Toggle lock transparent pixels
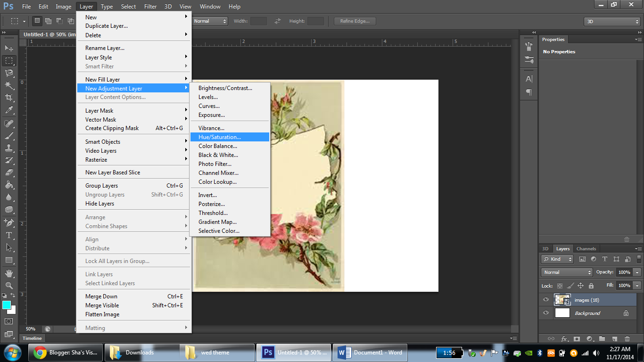 (560, 286)
